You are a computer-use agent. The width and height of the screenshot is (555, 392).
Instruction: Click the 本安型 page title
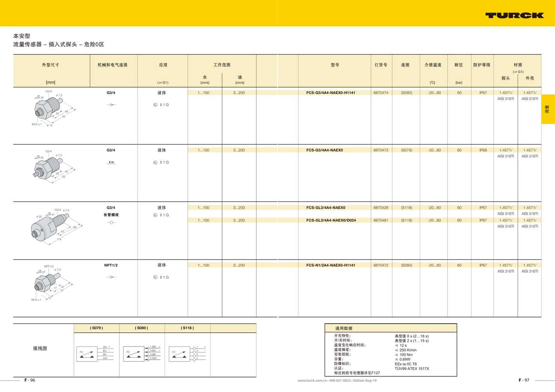click(22, 36)
